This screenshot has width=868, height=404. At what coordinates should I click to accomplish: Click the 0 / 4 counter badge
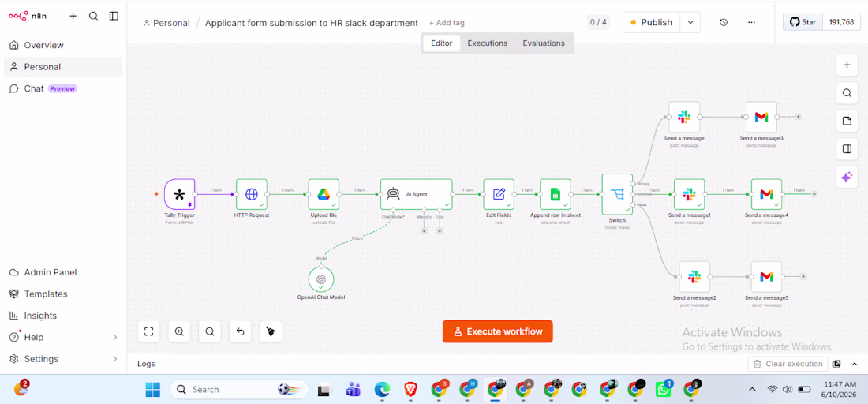(598, 23)
